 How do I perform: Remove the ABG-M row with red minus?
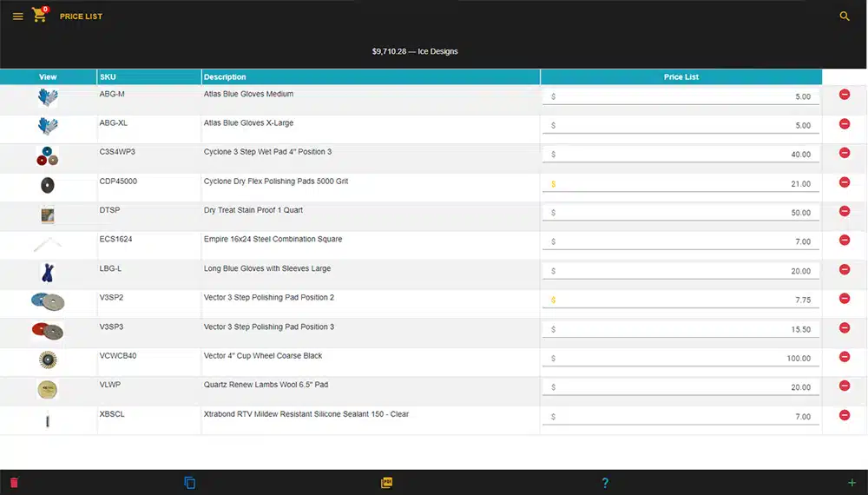pos(845,95)
